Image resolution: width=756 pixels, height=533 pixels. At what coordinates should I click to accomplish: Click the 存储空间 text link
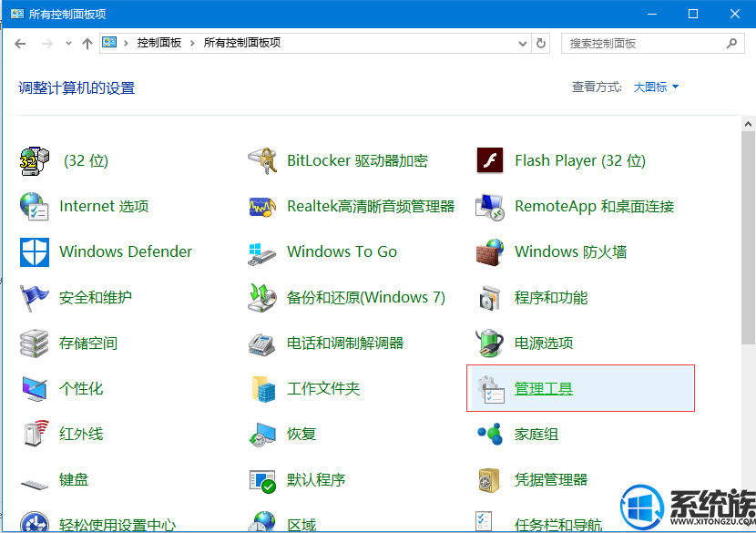click(88, 343)
